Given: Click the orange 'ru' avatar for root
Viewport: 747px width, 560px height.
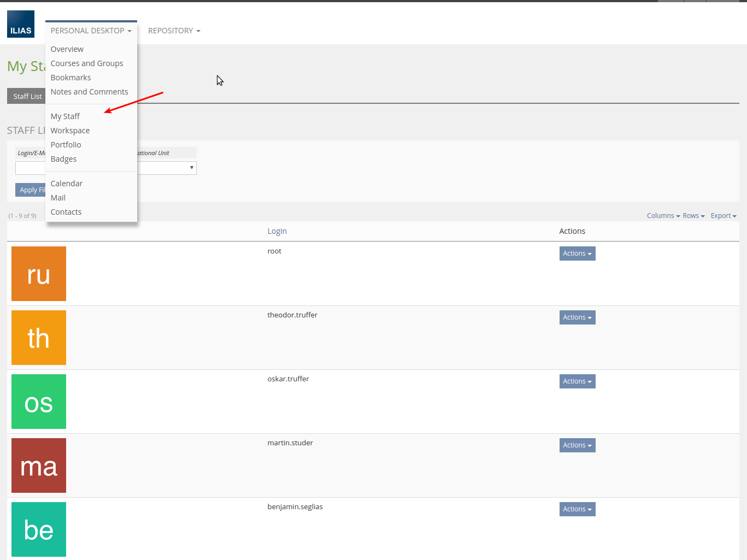Looking at the screenshot, I should pyautogui.click(x=39, y=274).
